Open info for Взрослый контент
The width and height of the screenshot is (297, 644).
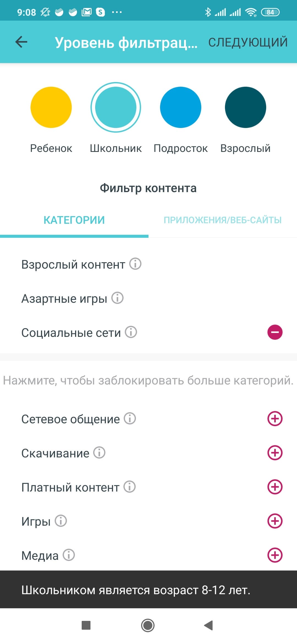coord(135,264)
